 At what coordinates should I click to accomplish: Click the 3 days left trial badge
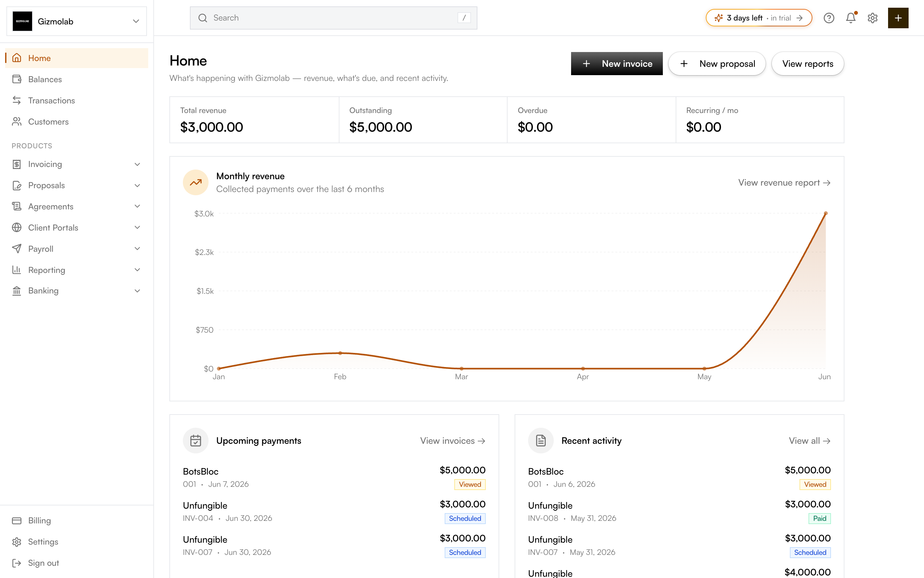click(x=759, y=18)
